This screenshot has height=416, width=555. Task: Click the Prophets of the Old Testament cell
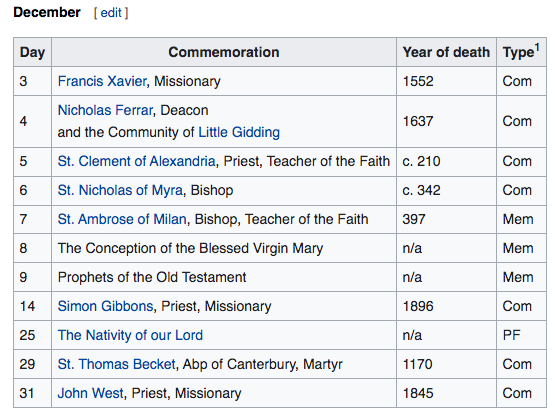(224, 277)
